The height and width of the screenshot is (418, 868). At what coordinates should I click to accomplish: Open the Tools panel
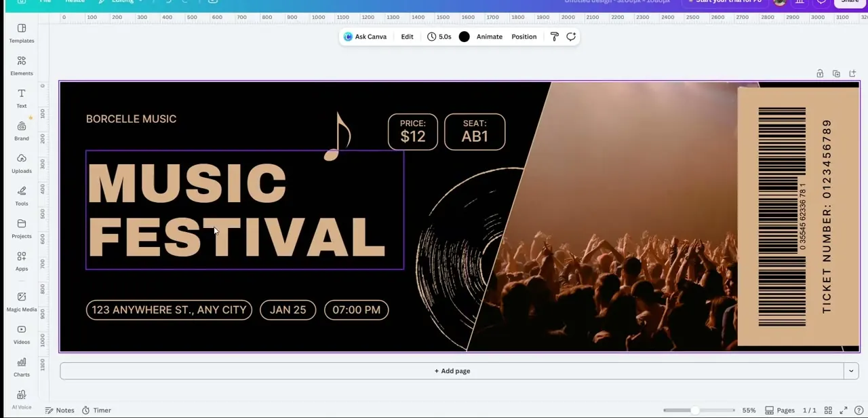click(x=22, y=196)
